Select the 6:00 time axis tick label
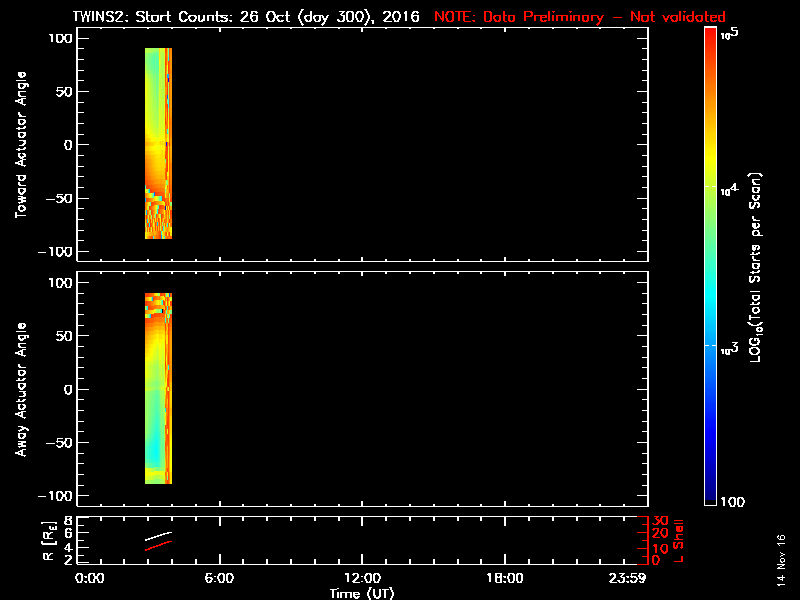The image size is (800, 600). pyautogui.click(x=219, y=579)
